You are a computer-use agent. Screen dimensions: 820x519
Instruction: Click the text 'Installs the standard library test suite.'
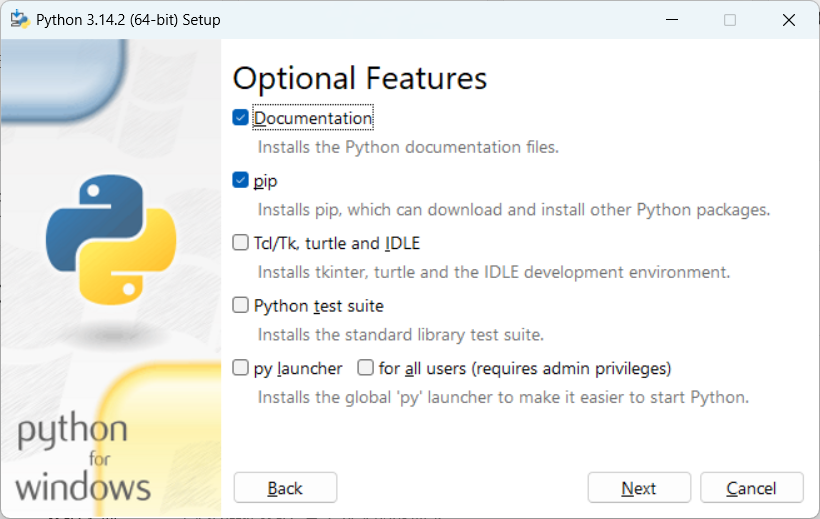(401, 334)
